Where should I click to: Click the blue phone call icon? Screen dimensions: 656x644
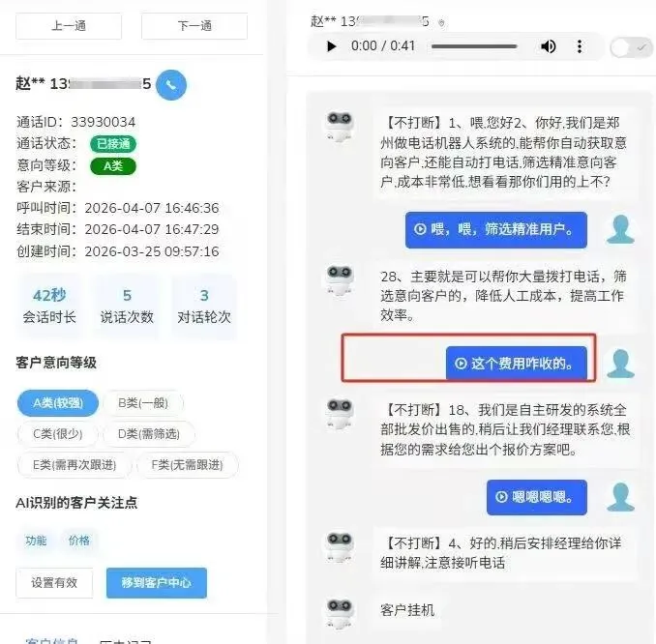point(170,85)
